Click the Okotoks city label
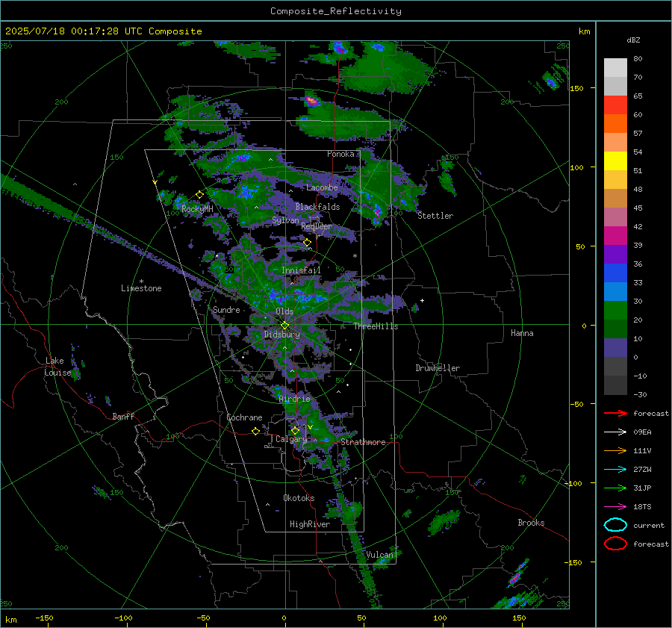The image size is (672, 628). tap(299, 498)
